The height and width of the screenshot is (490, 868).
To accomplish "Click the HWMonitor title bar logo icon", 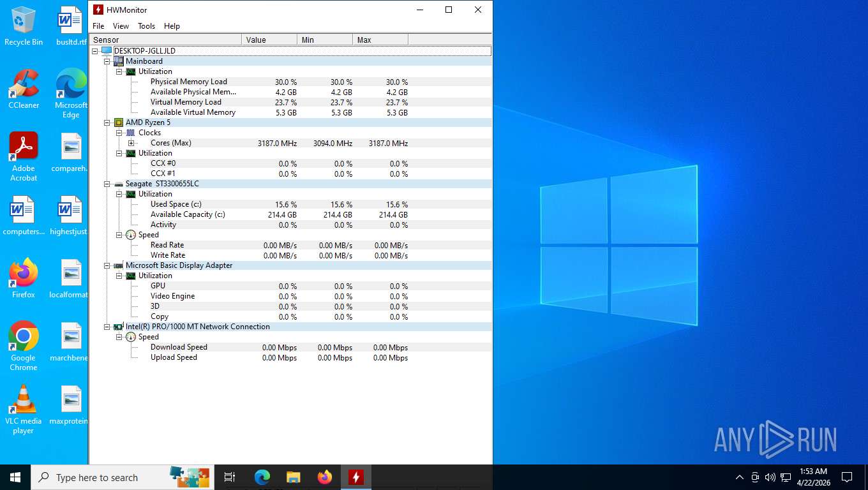I will (98, 10).
